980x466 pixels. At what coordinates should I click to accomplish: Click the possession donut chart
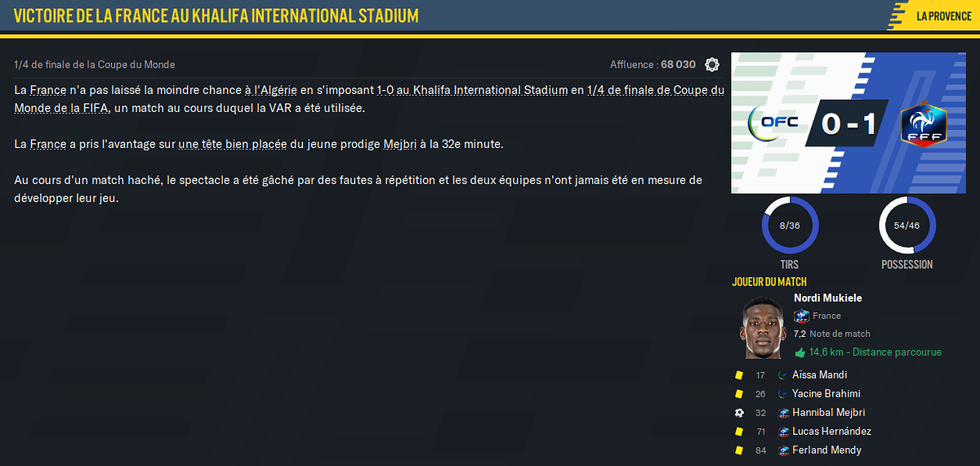click(907, 224)
